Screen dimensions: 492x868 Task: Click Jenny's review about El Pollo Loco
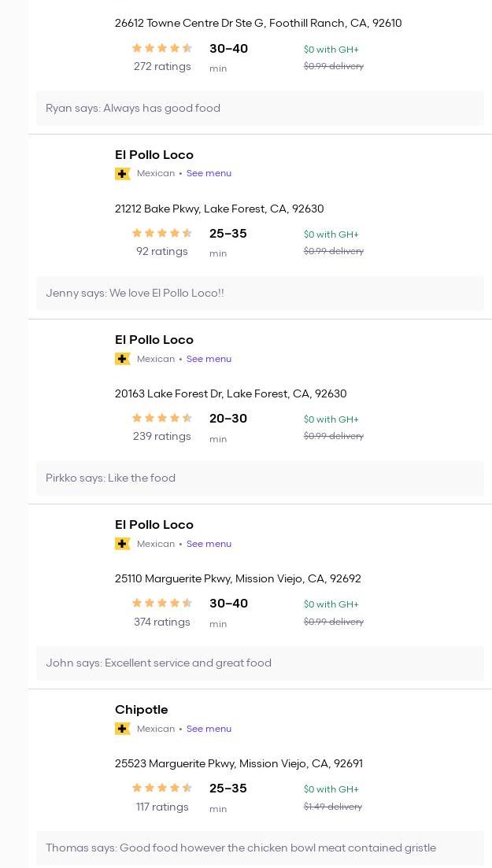[135, 294]
